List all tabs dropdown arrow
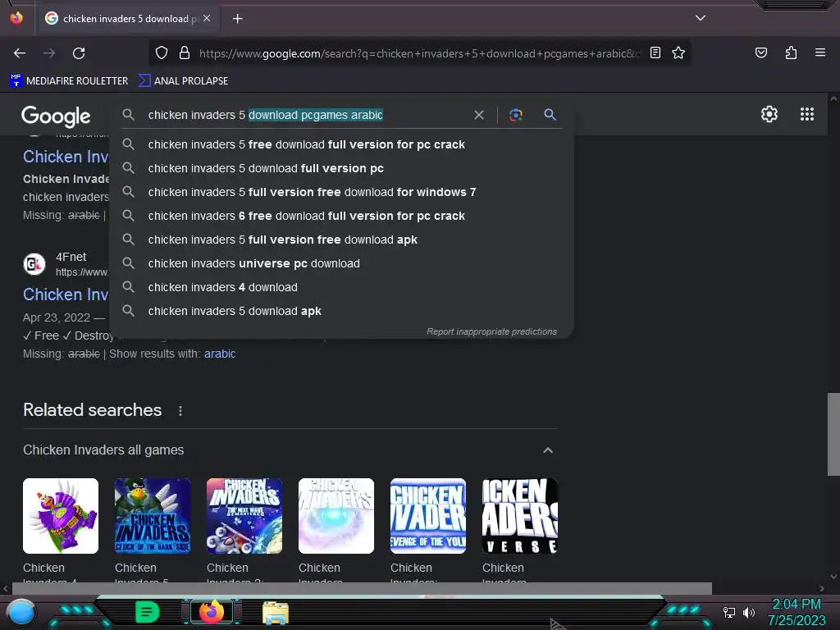 [701, 18]
